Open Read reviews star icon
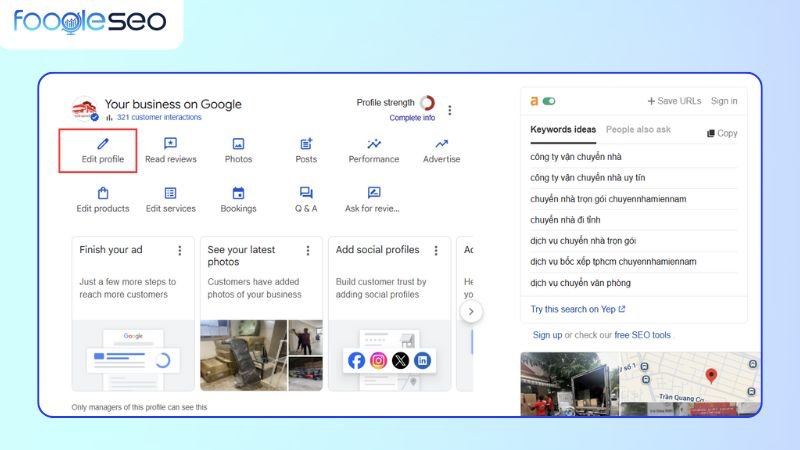The image size is (800, 450). point(171,144)
